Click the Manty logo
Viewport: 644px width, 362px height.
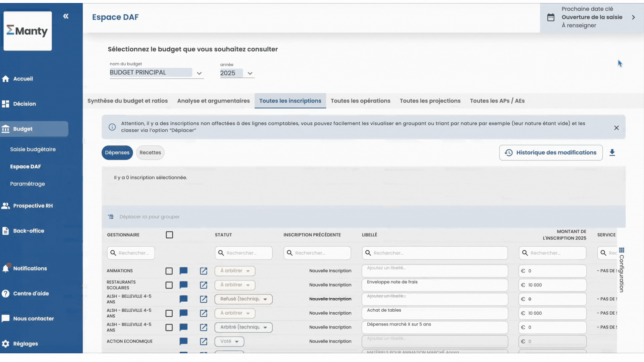click(x=28, y=31)
